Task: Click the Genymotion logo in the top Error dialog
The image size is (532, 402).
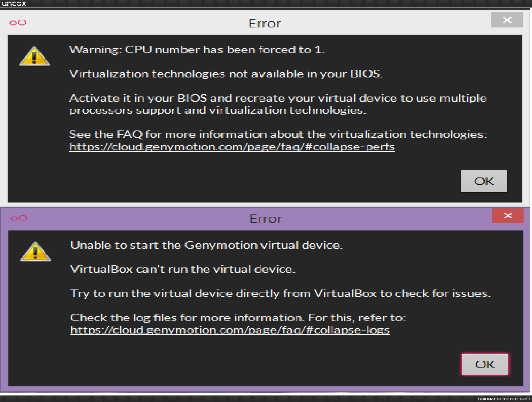Action: [18, 23]
